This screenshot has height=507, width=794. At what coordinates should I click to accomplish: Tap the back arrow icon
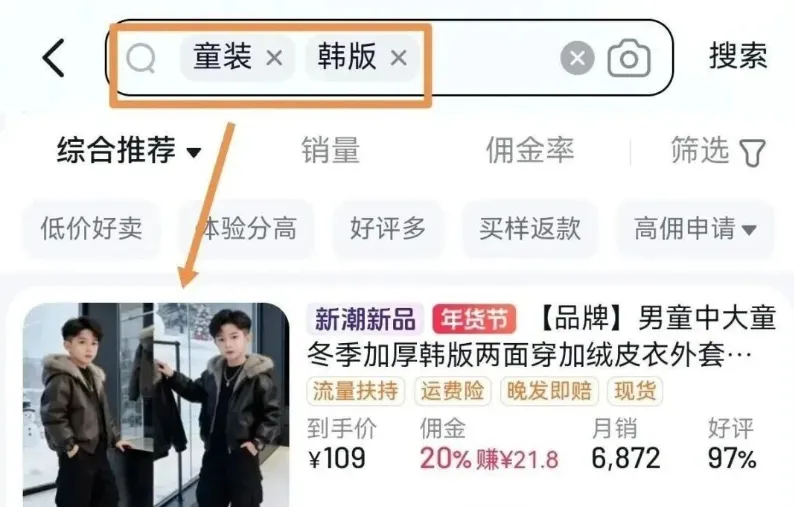pos(54,58)
